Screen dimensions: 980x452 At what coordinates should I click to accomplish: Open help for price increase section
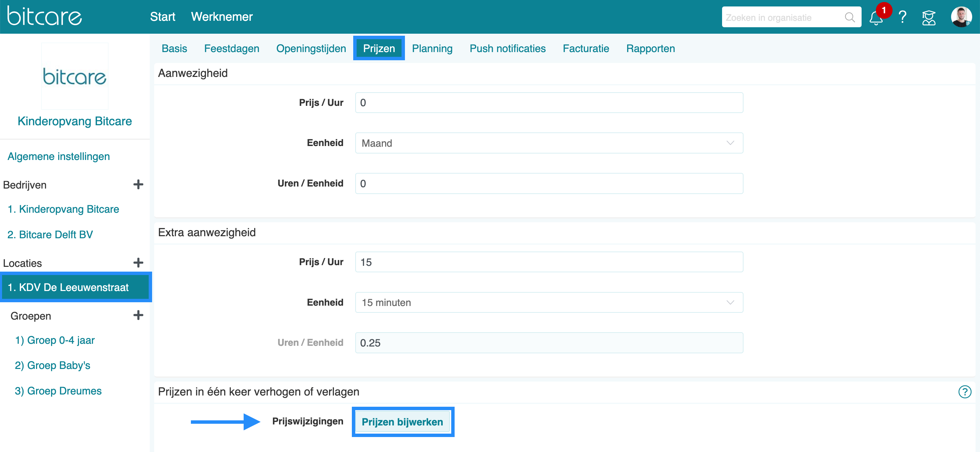[964, 391]
